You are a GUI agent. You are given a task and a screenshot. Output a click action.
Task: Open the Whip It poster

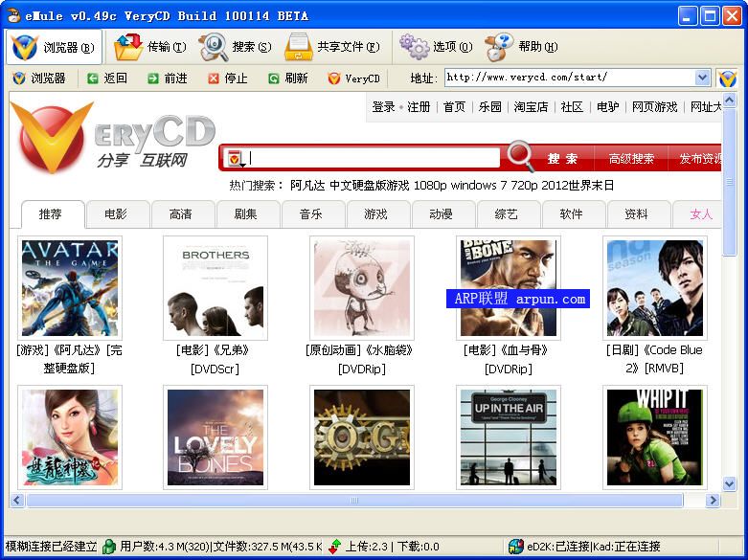[x=655, y=437]
